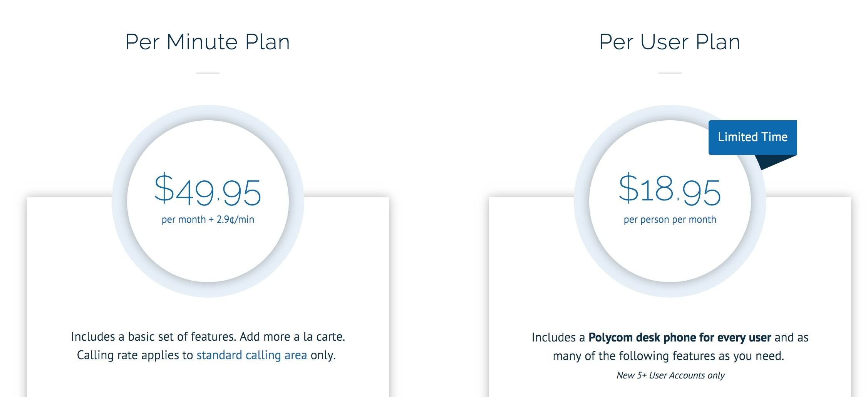The image size is (868, 397).
Task: Click the Limited Time badge
Action: [752, 137]
